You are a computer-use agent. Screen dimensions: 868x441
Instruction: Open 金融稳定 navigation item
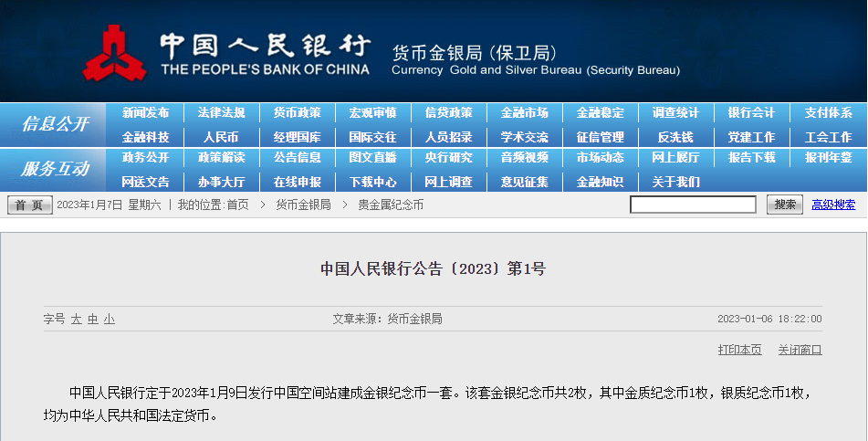coord(600,112)
